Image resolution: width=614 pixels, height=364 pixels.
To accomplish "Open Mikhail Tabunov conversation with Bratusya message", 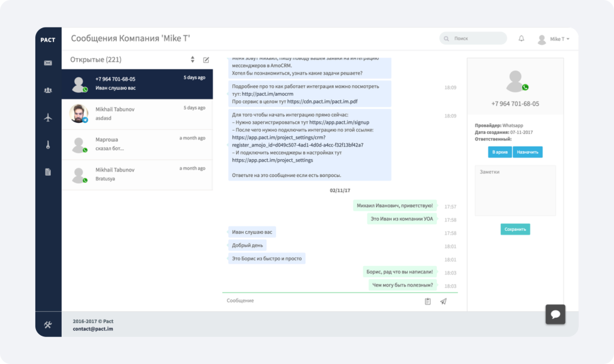I will point(137,175).
